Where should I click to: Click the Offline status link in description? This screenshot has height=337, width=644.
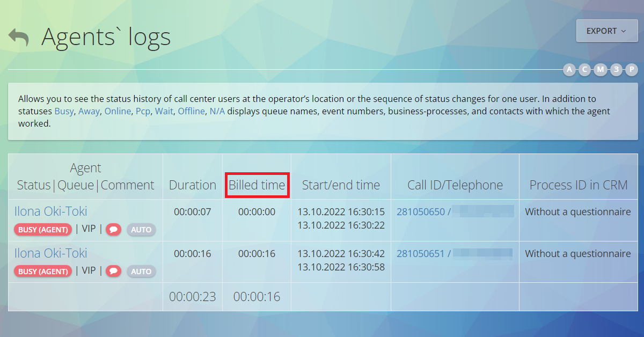[x=191, y=111]
